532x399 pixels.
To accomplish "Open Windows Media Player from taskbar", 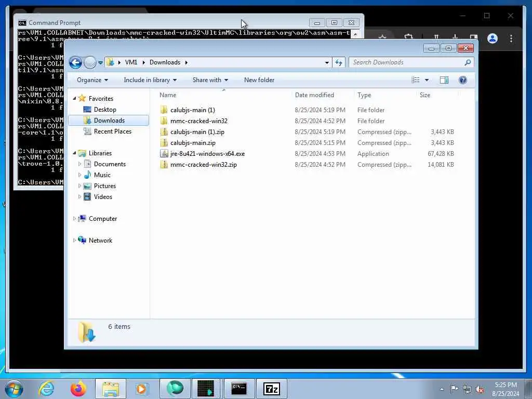I will coord(141,389).
